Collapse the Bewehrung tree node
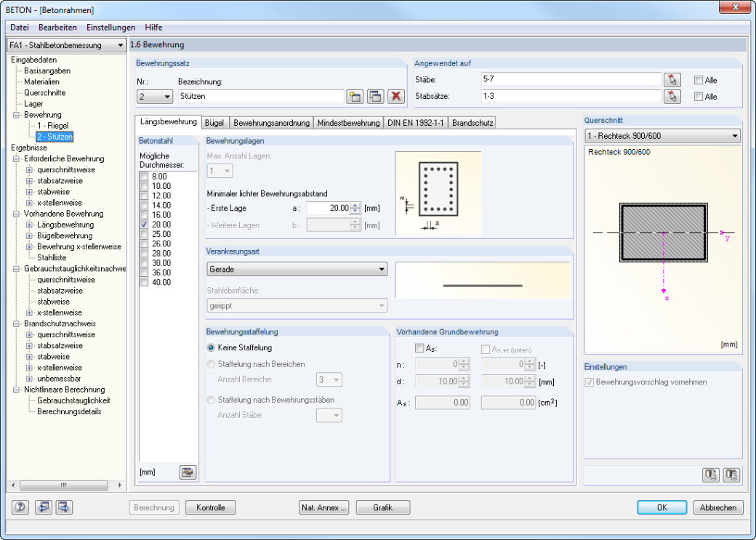The width and height of the screenshot is (756, 540). (x=17, y=115)
